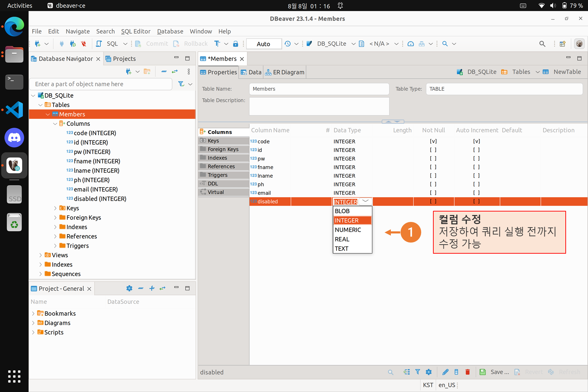Select TEXT from data type list
Image resolution: width=588 pixels, height=392 pixels.
coord(352,248)
